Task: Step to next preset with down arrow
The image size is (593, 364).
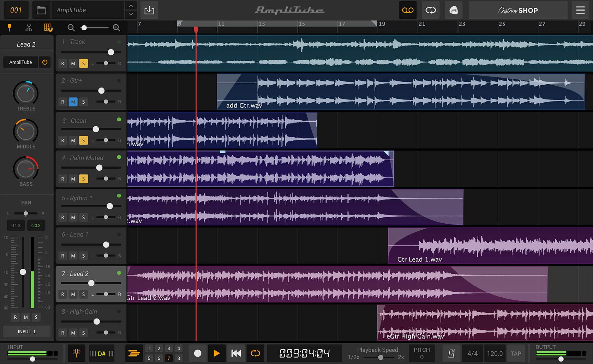Action: [131, 14]
